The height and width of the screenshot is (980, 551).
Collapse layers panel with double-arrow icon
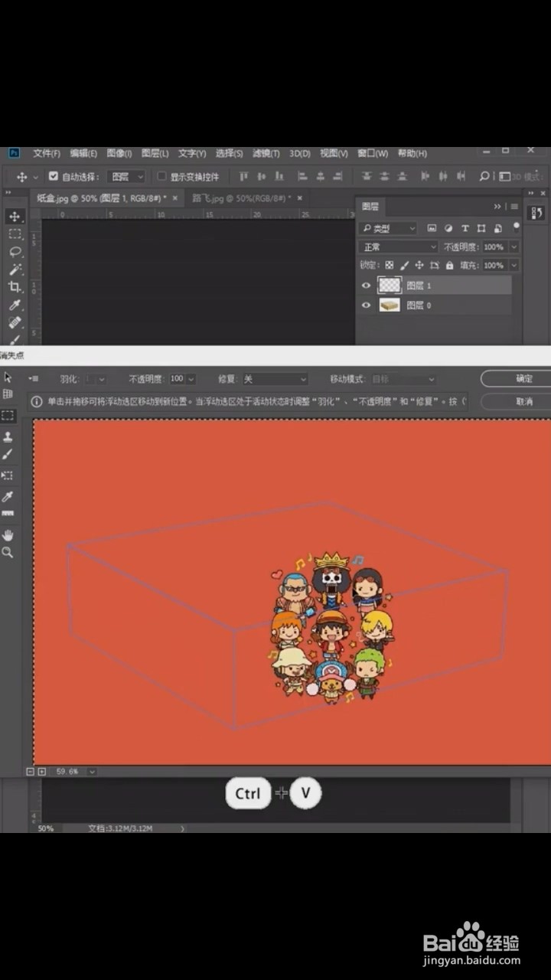click(x=497, y=207)
